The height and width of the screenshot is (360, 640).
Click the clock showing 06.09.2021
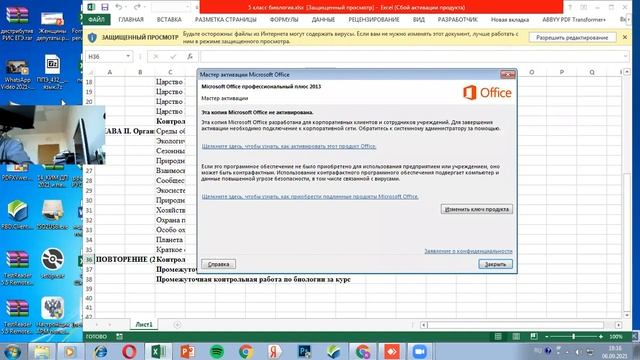click(x=615, y=352)
